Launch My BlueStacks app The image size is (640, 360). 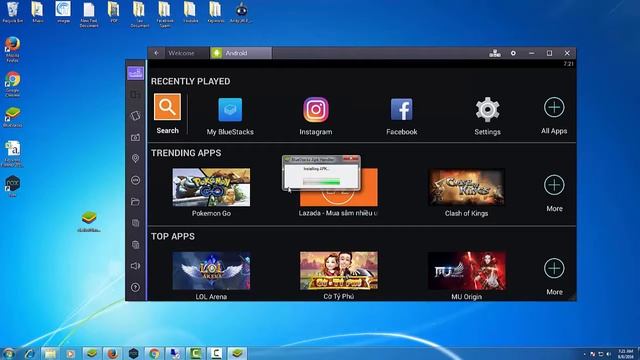230,110
